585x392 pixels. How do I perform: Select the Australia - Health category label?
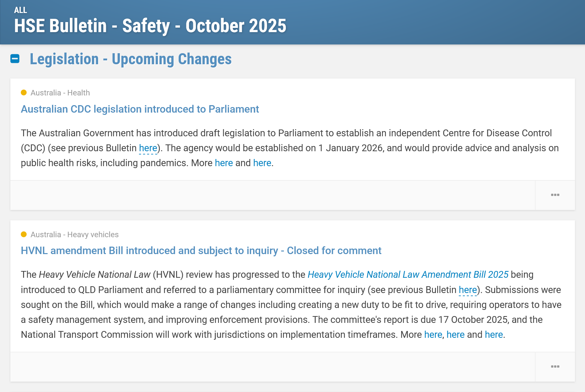pos(60,93)
